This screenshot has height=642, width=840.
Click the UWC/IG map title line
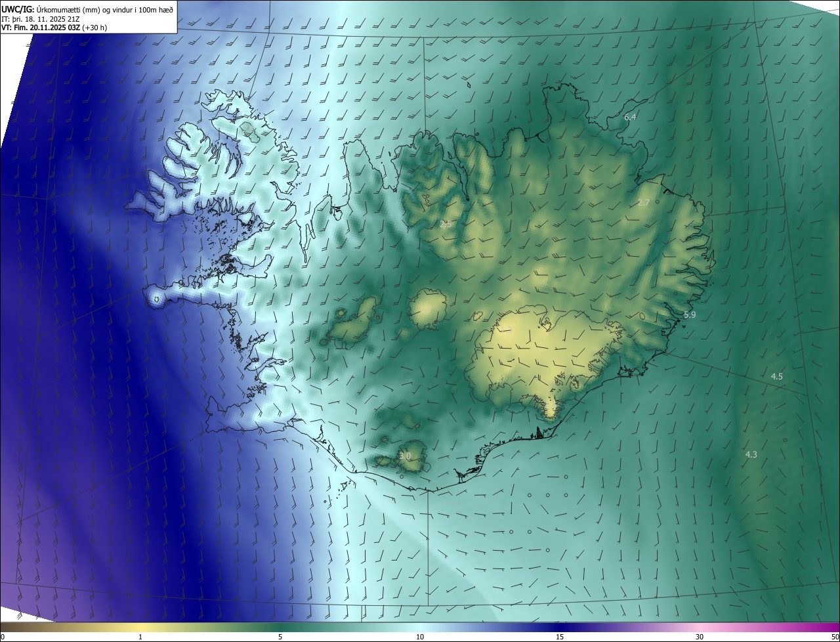pos(86,9)
